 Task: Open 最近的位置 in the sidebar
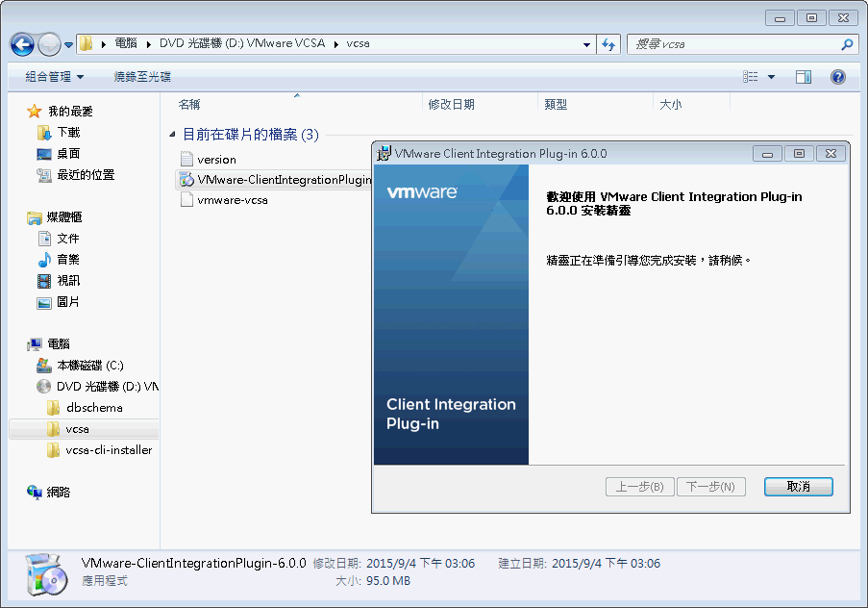click(86, 175)
